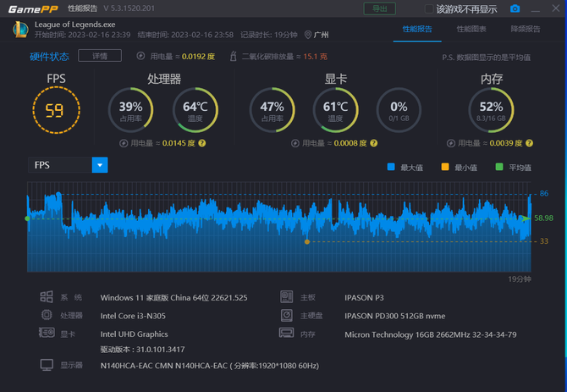Click the memory module icon beside 内存
567x392 pixels.
tap(286, 333)
